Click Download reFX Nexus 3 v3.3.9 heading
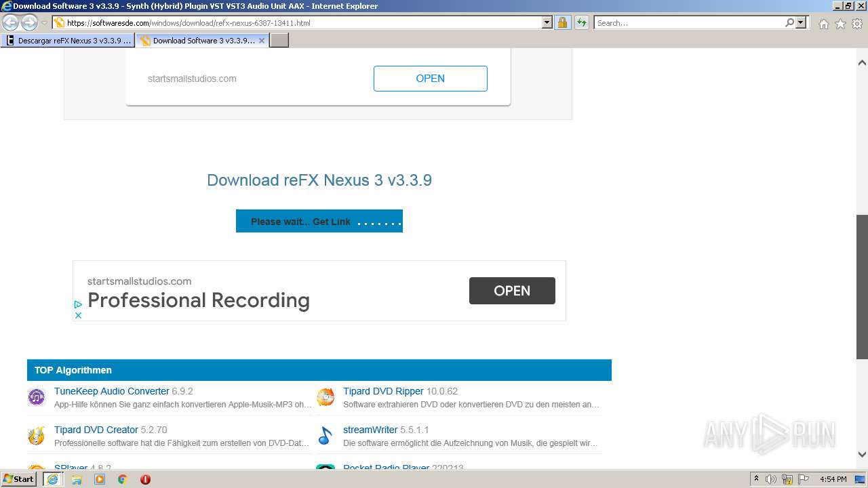Viewport: 868px width, 488px height. click(319, 180)
